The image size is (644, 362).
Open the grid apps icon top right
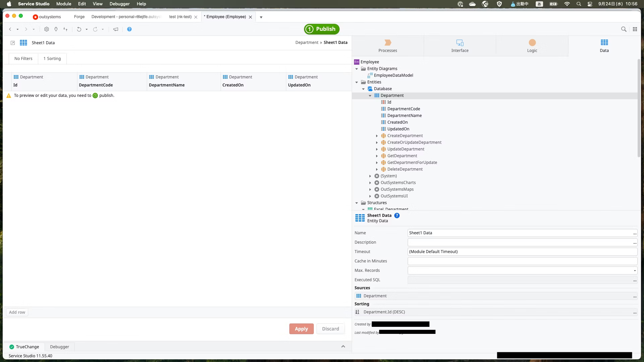[635, 29]
